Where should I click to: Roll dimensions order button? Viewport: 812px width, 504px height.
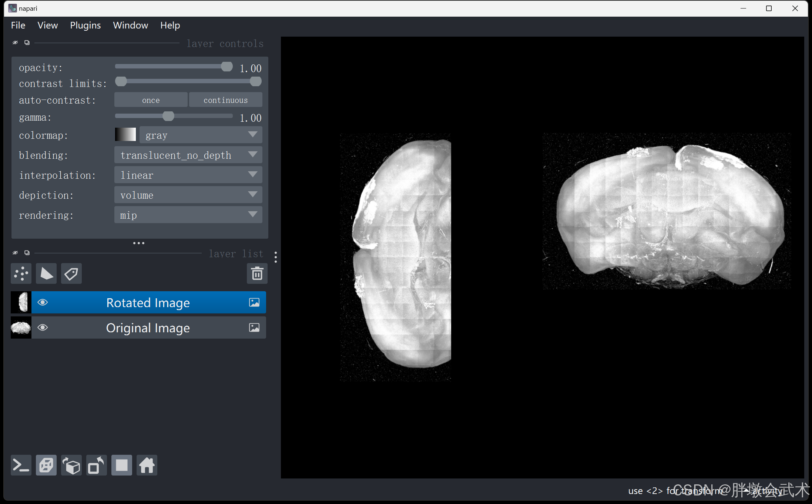click(x=71, y=466)
